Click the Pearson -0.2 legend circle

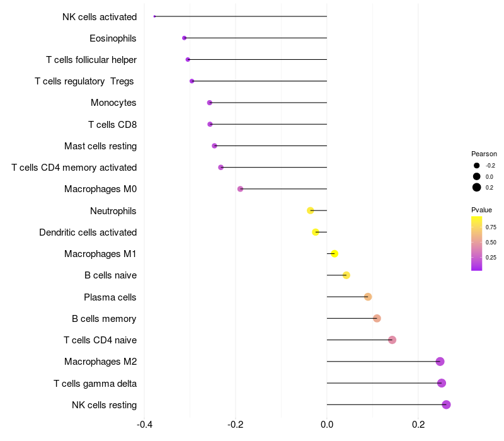(476, 166)
